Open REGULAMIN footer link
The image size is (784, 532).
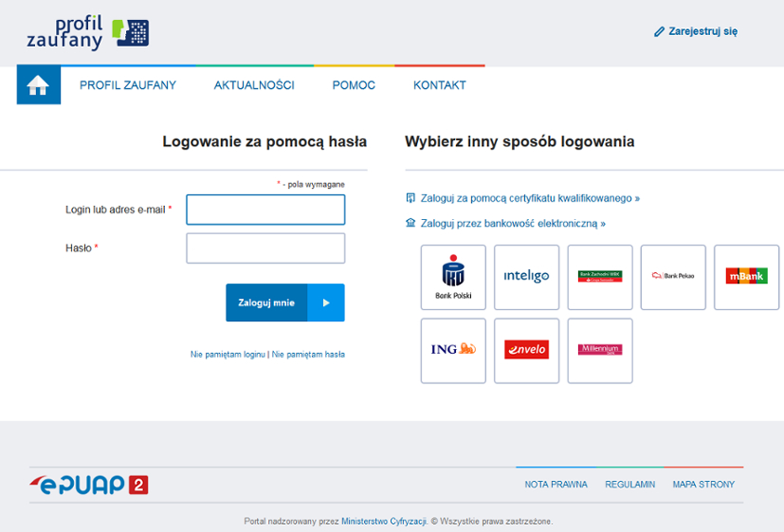(630, 485)
